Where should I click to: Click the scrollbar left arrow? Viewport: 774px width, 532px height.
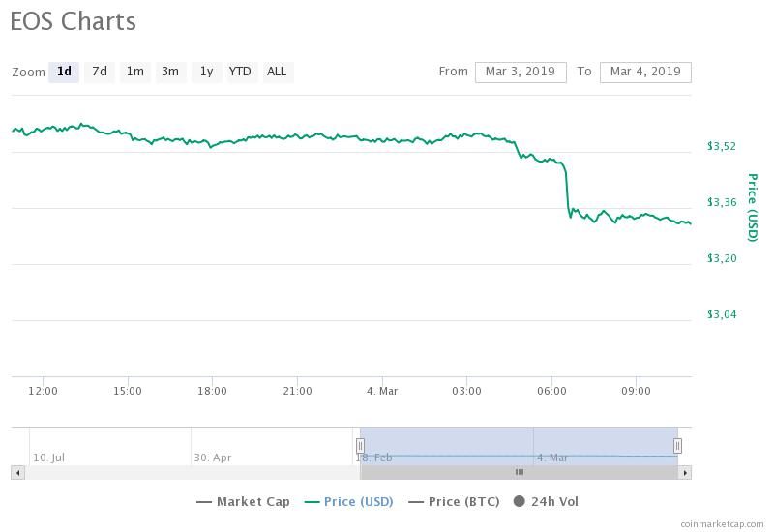coord(15,472)
